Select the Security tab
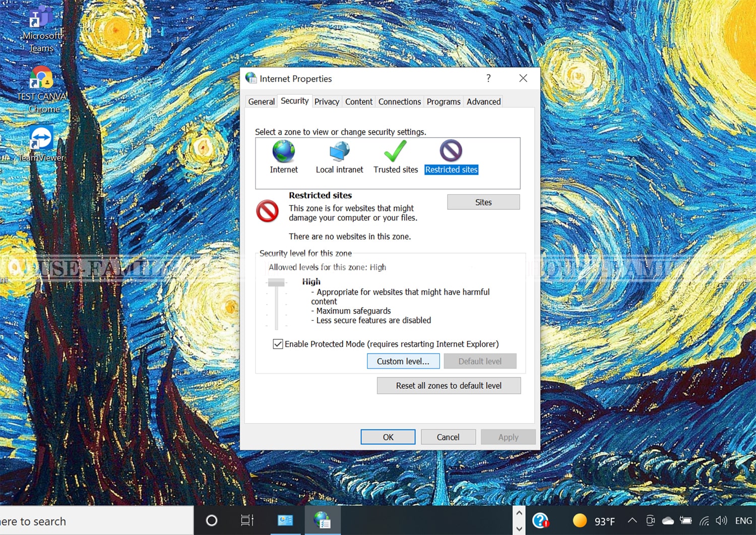 click(x=294, y=101)
